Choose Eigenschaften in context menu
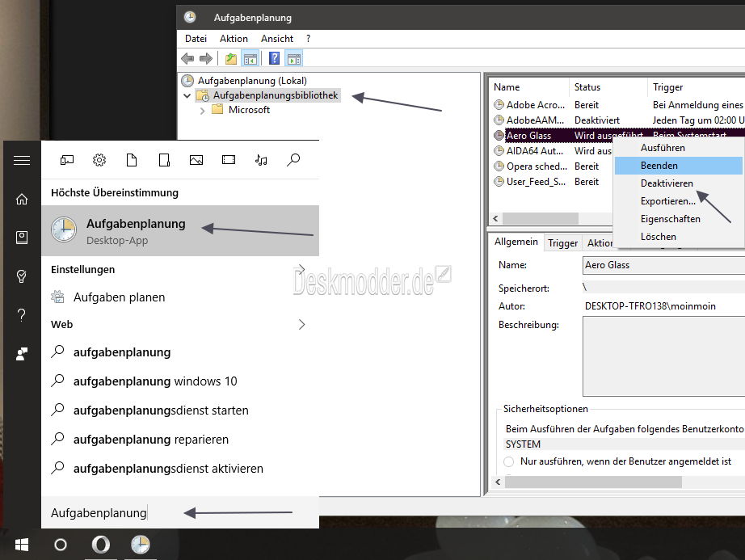This screenshot has height=560, width=745. click(679, 219)
